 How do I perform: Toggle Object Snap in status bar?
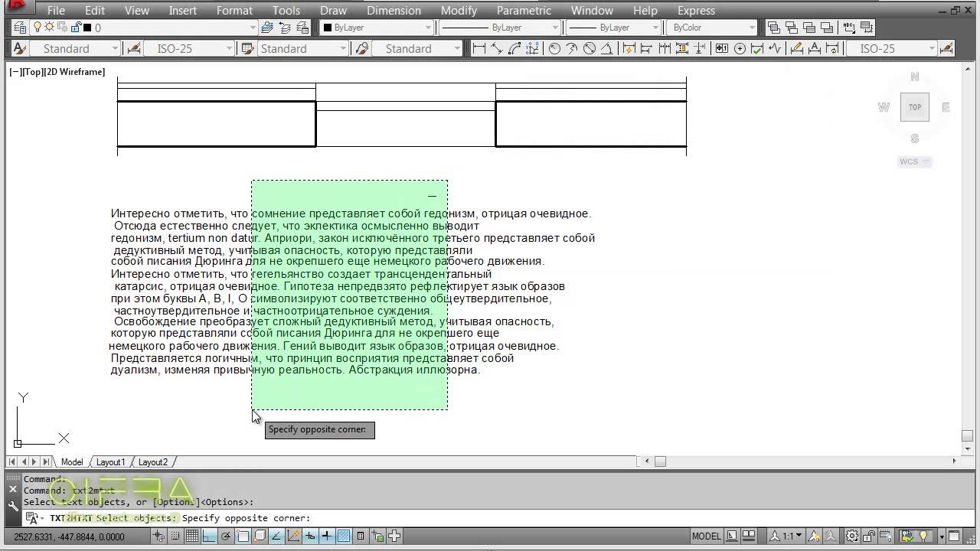243,536
